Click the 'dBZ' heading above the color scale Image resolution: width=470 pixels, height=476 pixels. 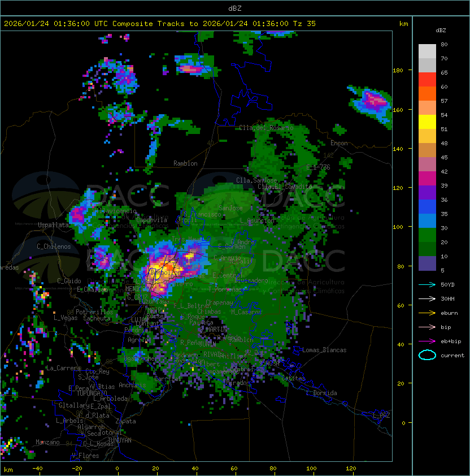[441, 31]
